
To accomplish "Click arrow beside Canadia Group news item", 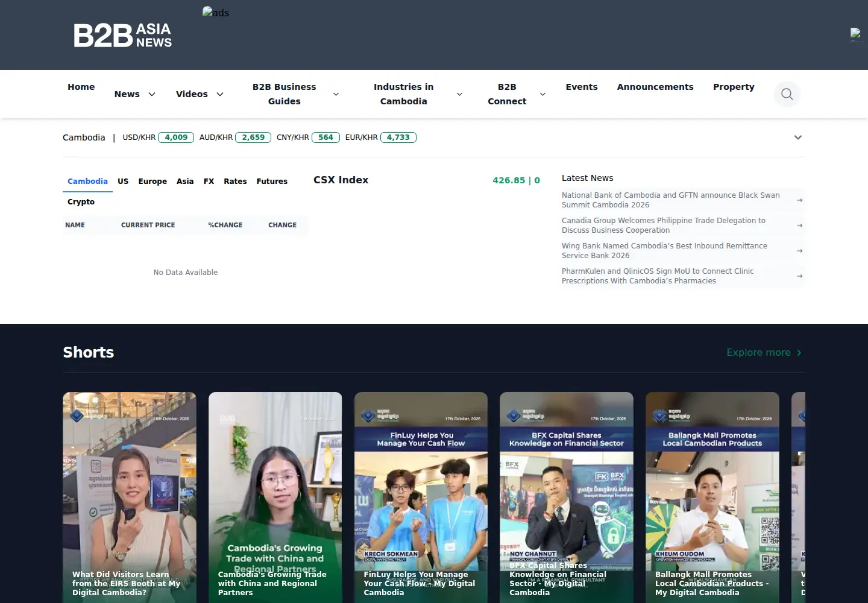I will click(x=799, y=226).
